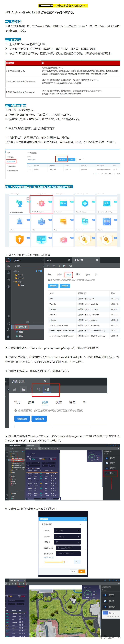Click the 重置 button in GIS类型管理
Viewport: 124px width, 644px height.
[x=80, y=159]
